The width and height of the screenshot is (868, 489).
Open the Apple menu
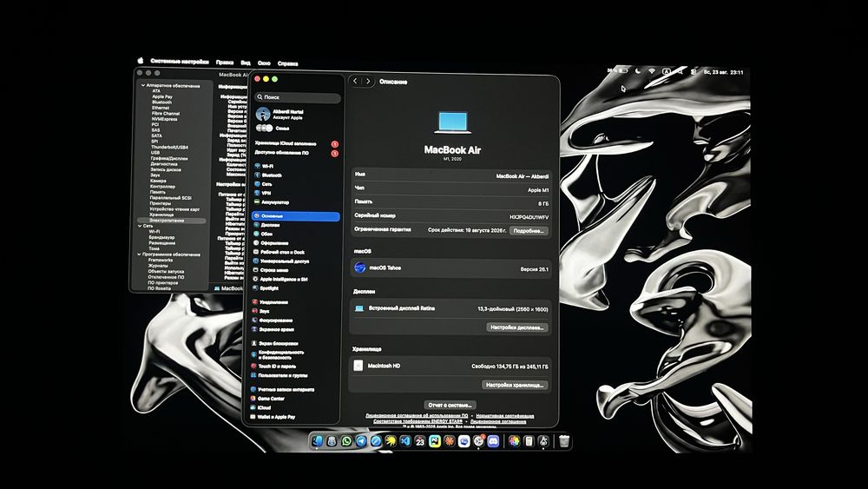click(141, 60)
